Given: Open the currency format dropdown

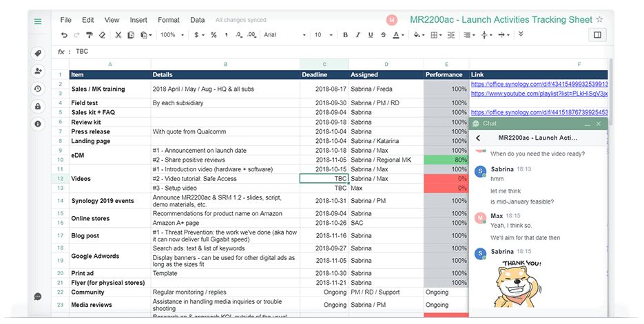Looking at the screenshot, I should pyautogui.click(x=199, y=35).
